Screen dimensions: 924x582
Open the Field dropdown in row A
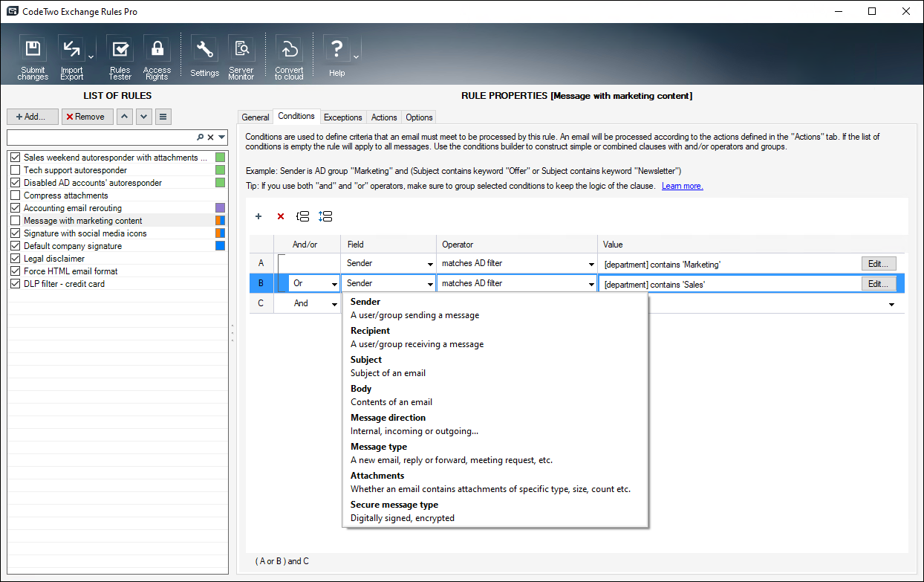[x=430, y=263]
